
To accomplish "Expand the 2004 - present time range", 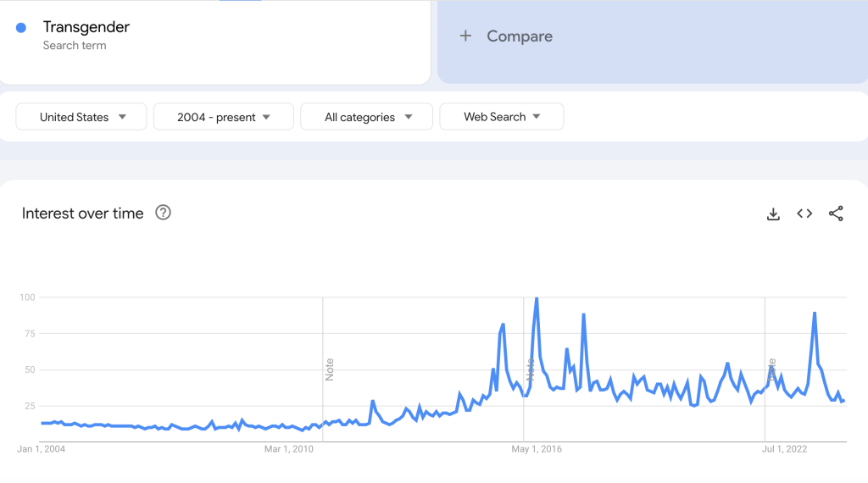I will (224, 117).
